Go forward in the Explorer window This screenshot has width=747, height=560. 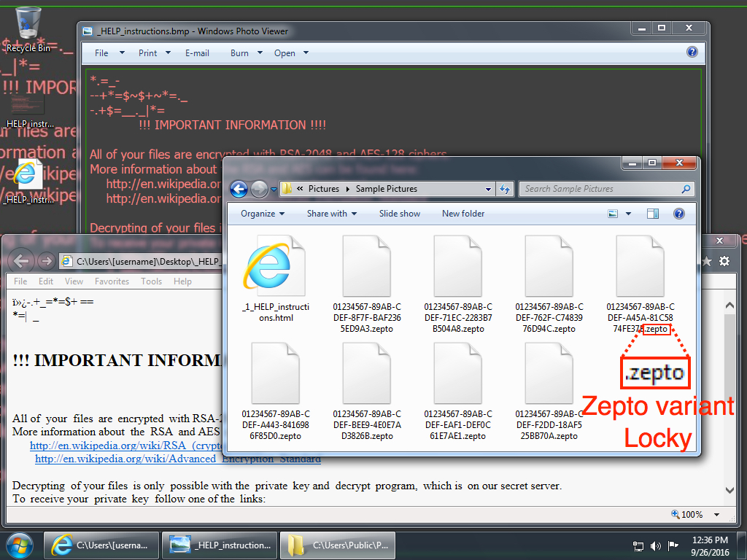click(259, 189)
